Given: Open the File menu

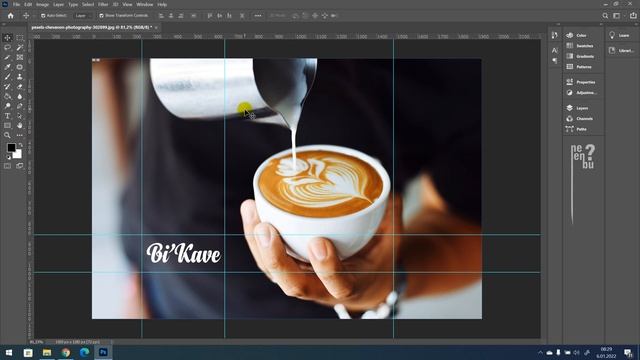Looking at the screenshot, I should 16,4.
